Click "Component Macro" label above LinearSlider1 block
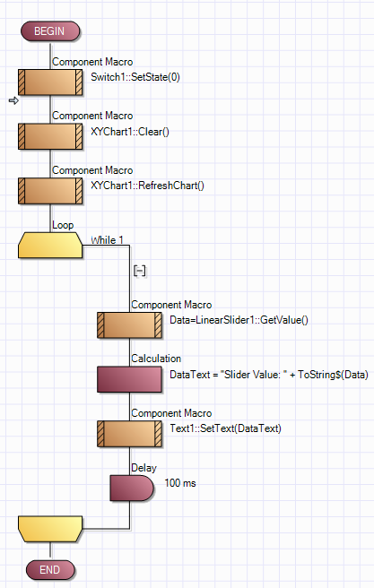The width and height of the screenshot is (374, 588). [171, 305]
